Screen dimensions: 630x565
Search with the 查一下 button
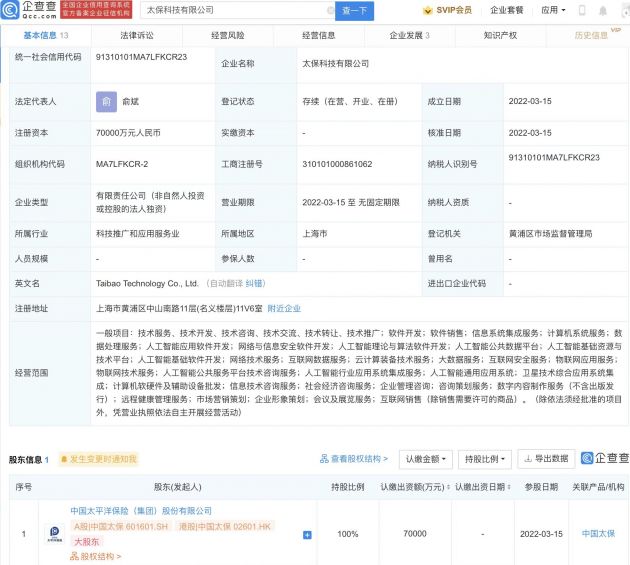tap(354, 10)
